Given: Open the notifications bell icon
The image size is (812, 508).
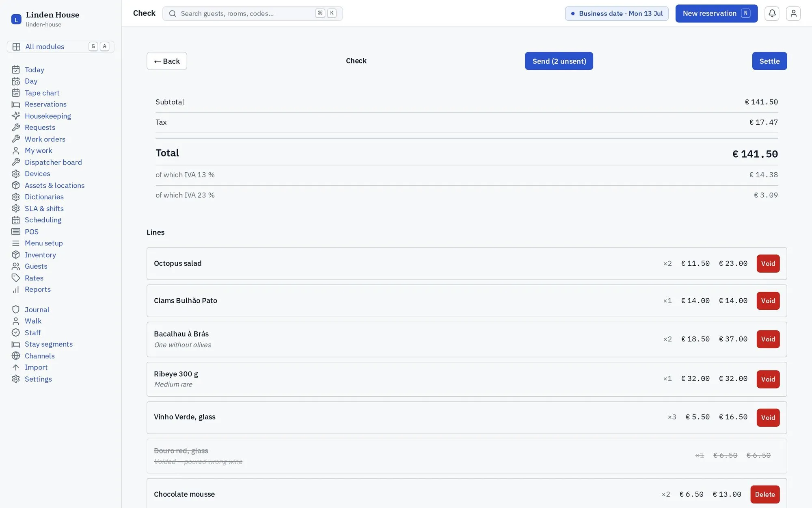Looking at the screenshot, I should pos(772,13).
